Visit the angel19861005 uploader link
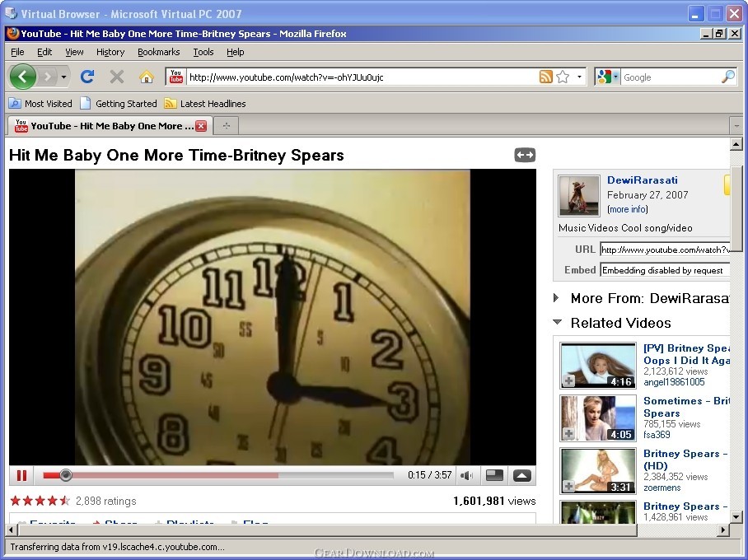Screen dimensions: 748x560 pyautogui.click(x=674, y=382)
